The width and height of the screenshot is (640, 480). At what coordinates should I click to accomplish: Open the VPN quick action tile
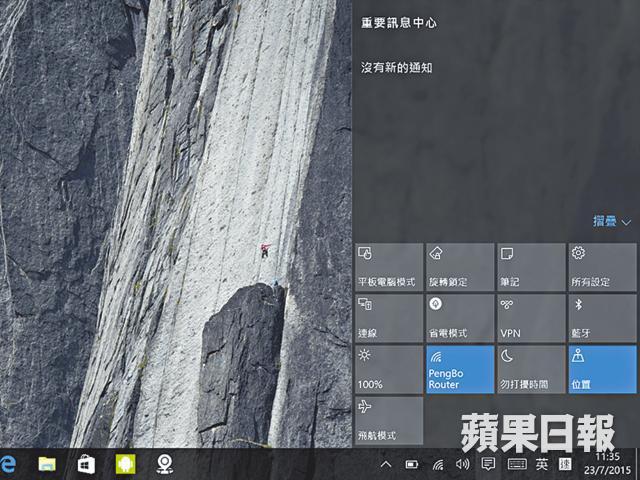[531, 318]
